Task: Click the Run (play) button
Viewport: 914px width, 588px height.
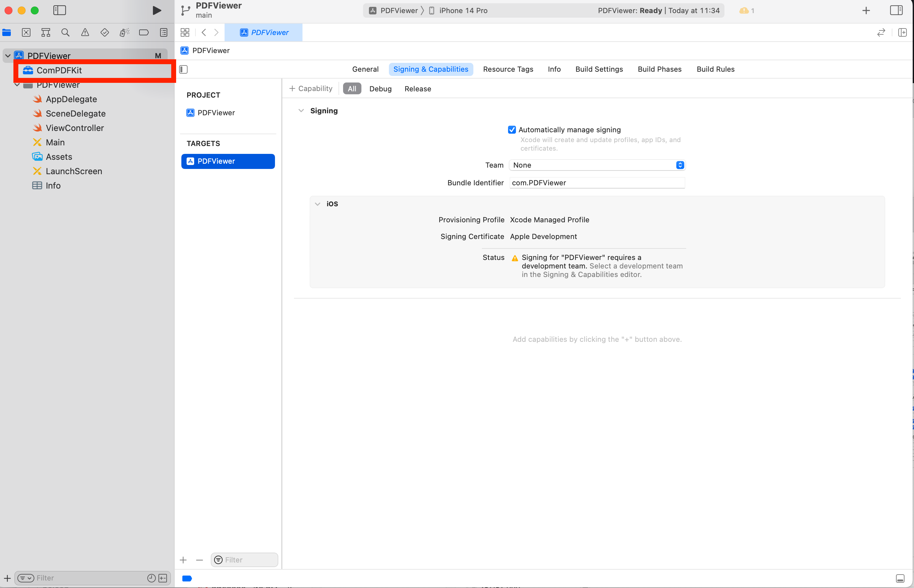Action: (x=156, y=10)
